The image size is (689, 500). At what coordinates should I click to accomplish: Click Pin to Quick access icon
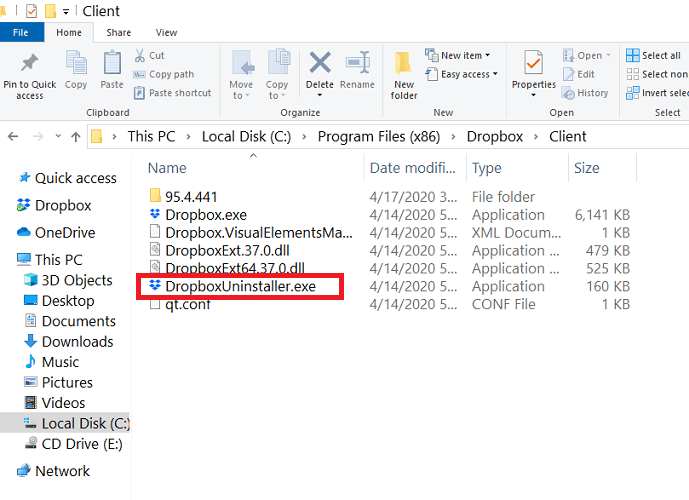pyautogui.click(x=29, y=63)
